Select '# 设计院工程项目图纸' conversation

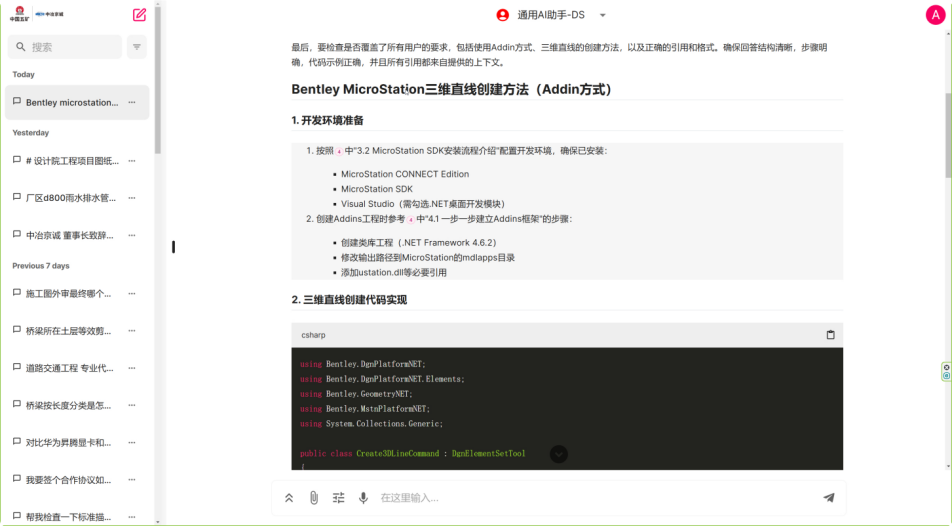[70, 160]
